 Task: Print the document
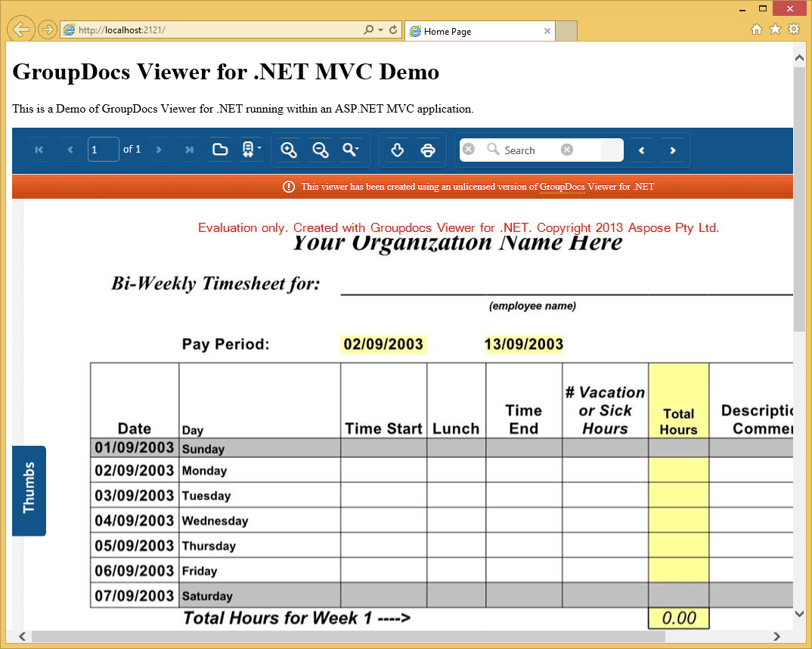(428, 150)
